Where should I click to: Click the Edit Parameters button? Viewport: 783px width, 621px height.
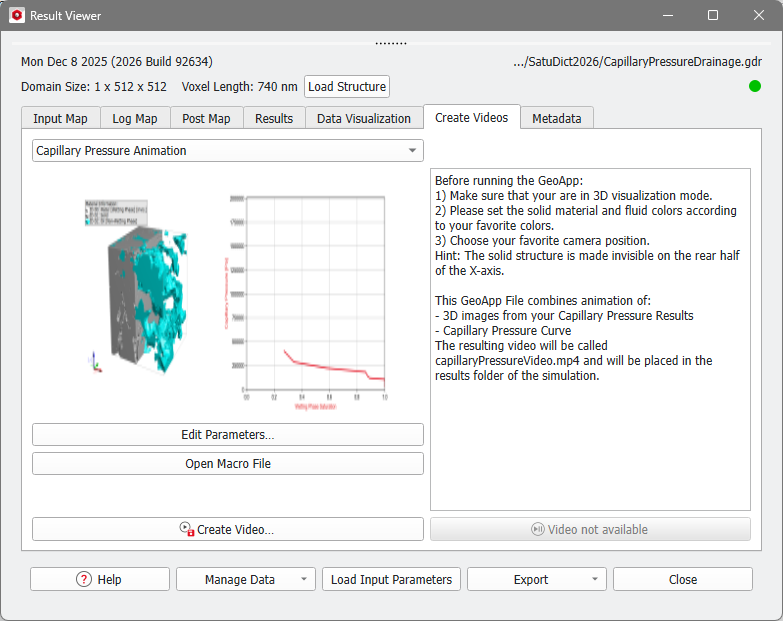(x=227, y=435)
